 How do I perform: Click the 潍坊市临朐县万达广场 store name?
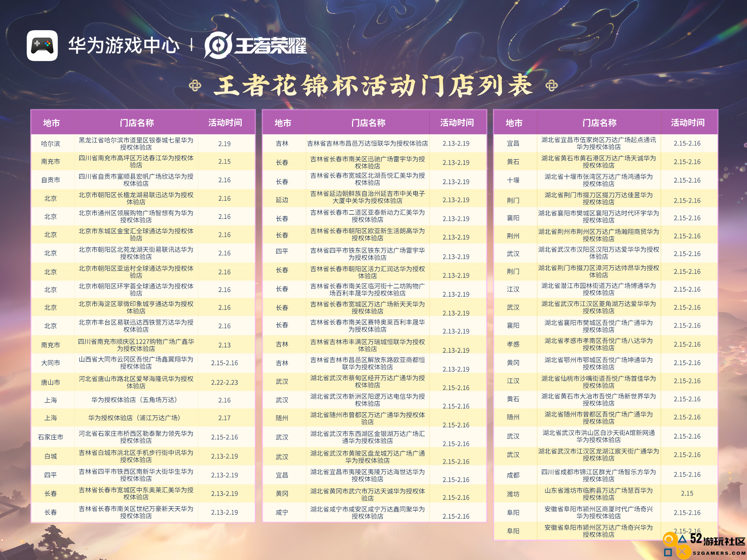pos(599,494)
